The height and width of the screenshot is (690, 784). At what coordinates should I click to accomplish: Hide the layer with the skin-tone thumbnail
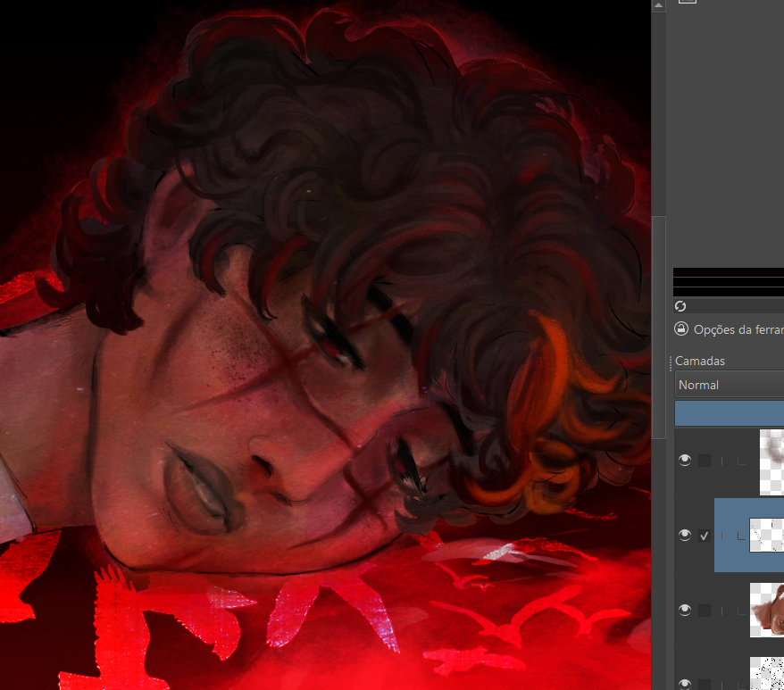click(685, 611)
